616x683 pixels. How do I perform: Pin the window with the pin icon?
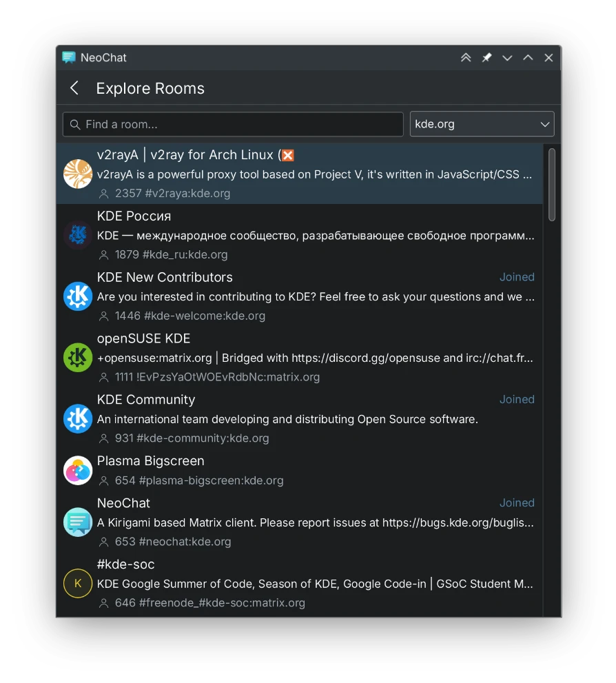[486, 57]
